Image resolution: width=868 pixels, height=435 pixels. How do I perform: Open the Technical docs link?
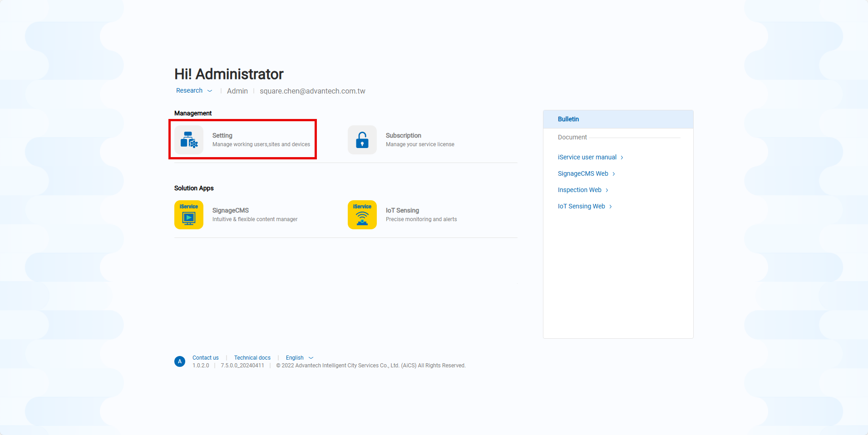click(x=252, y=358)
